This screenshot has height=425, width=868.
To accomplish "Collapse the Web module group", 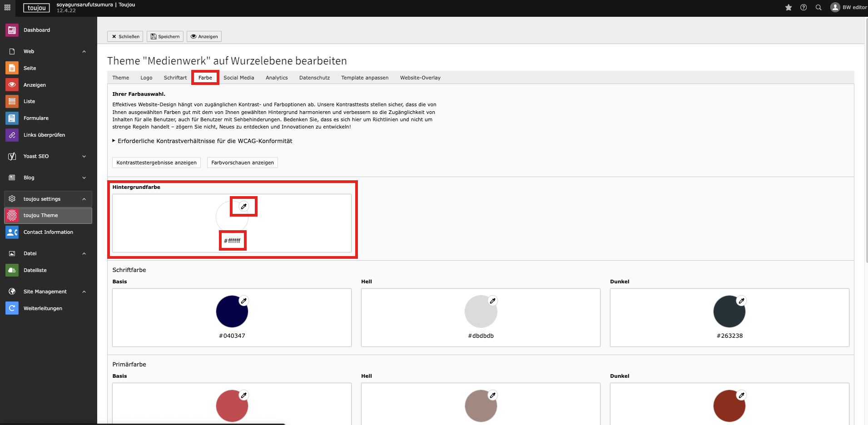I will [x=84, y=51].
